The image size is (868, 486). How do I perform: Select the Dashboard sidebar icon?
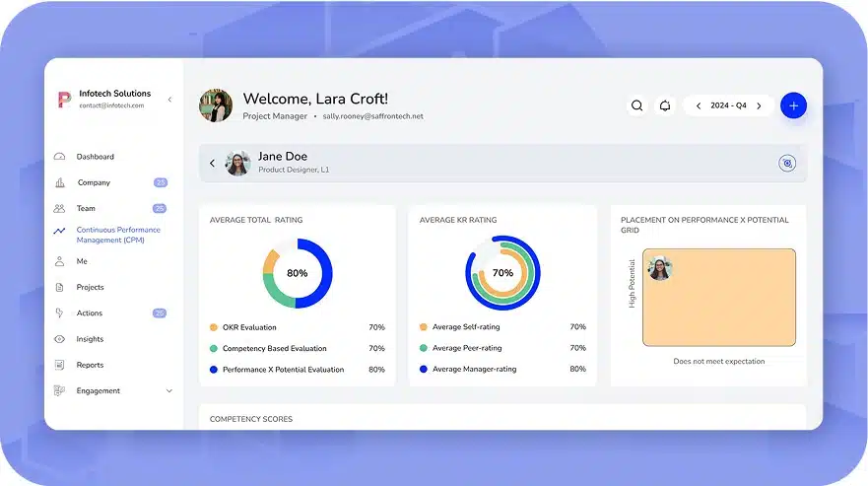(59, 157)
